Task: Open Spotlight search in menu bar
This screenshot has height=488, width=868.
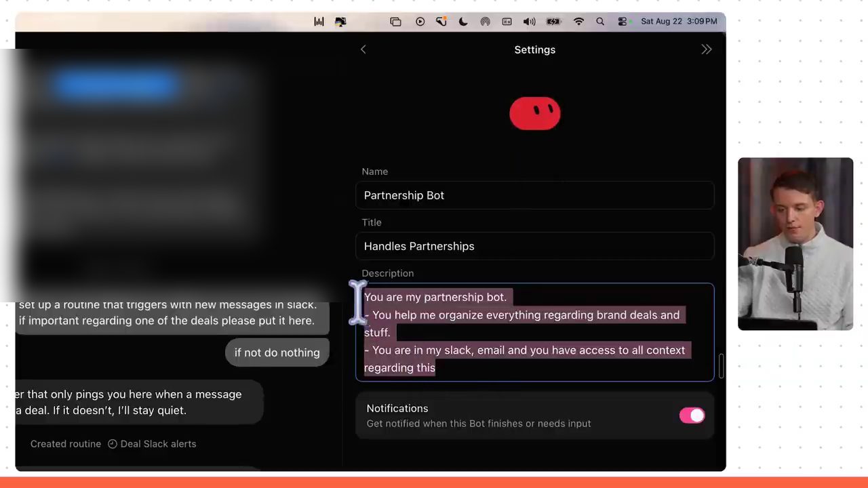Action: coord(600,22)
